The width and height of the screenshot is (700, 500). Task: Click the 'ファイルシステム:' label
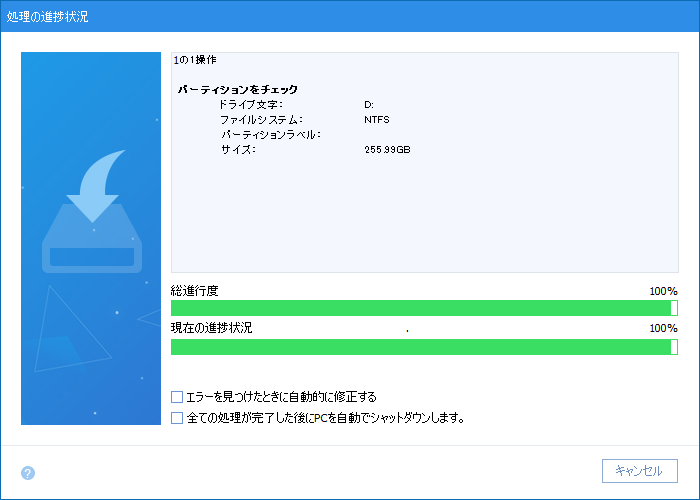point(262,120)
